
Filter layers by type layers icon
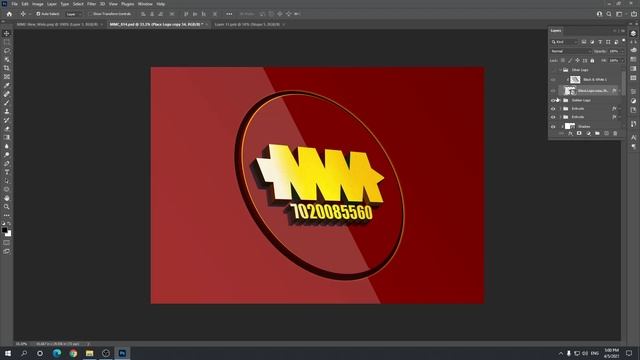click(600, 42)
